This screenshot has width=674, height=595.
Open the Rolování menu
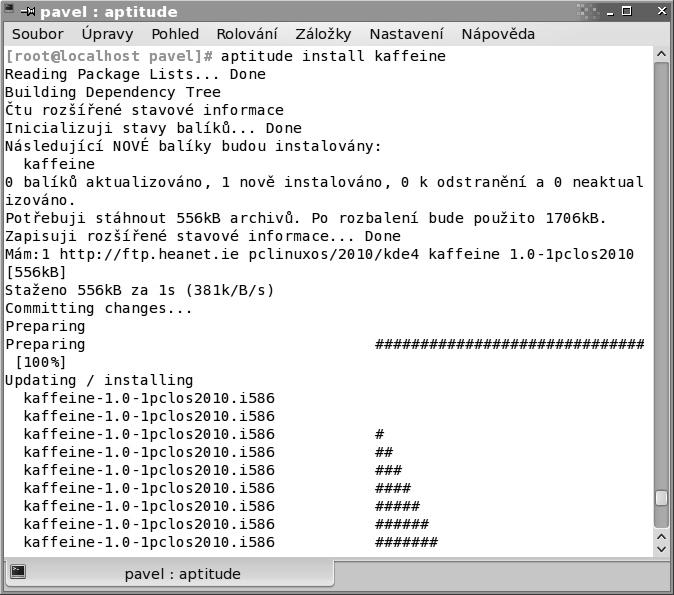click(x=247, y=34)
